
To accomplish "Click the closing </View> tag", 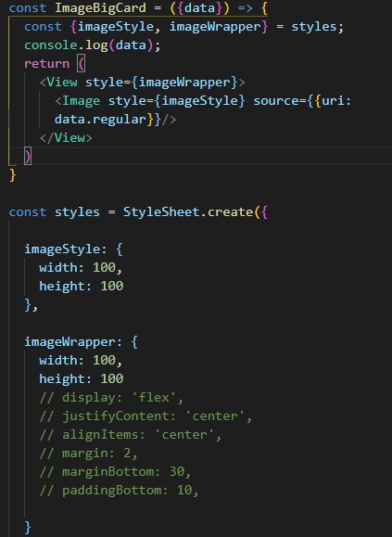I will point(66,137).
